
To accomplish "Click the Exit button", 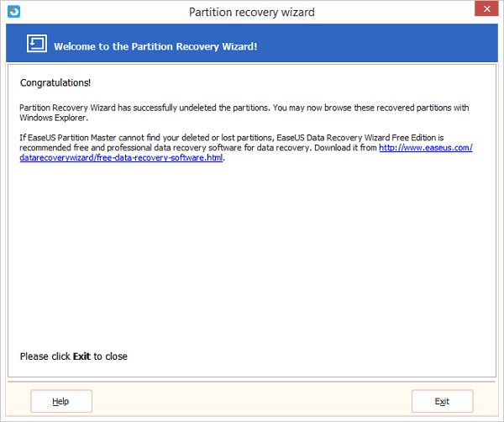I will (442, 401).
